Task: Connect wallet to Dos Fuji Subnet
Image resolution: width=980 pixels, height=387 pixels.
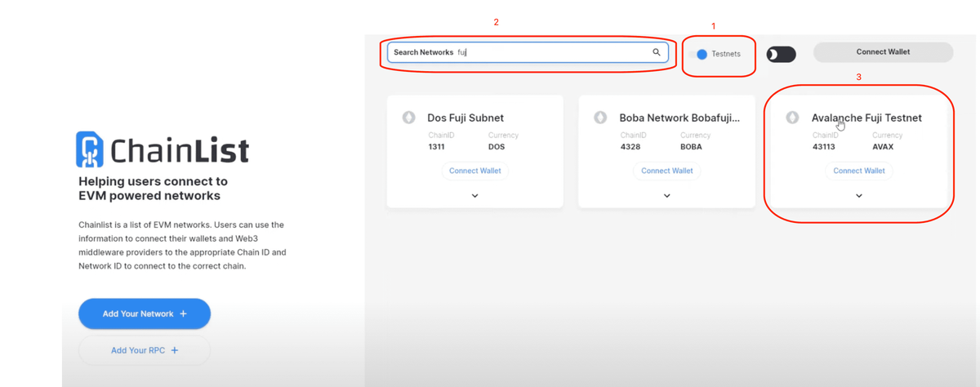Action: (x=474, y=171)
